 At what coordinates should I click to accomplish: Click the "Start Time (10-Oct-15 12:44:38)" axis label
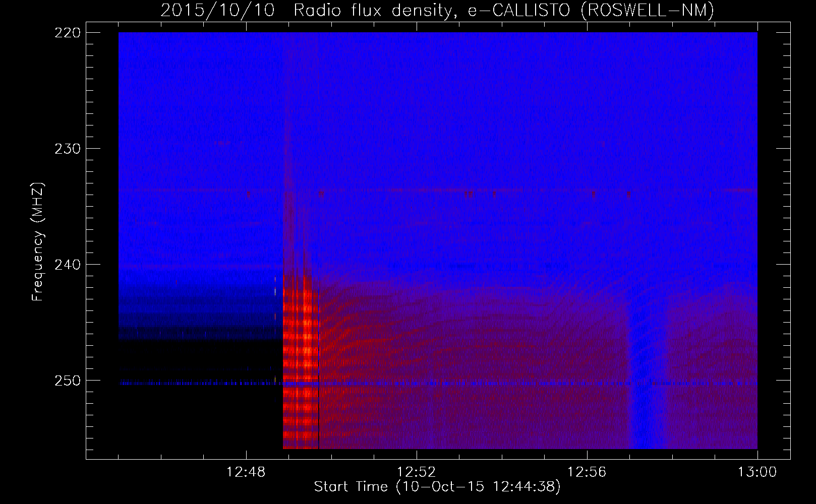pyautogui.click(x=437, y=487)
